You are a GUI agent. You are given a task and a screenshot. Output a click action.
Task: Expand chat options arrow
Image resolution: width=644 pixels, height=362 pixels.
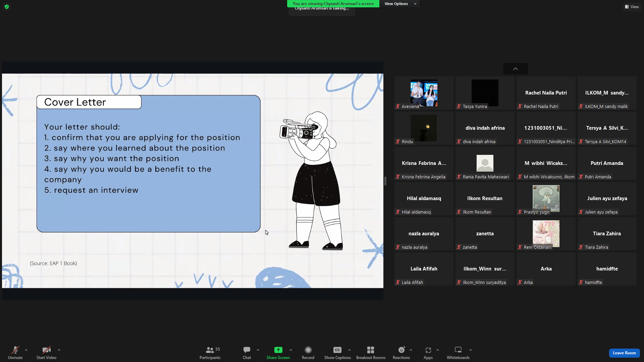pyautogui.click(x=258, y=350)
